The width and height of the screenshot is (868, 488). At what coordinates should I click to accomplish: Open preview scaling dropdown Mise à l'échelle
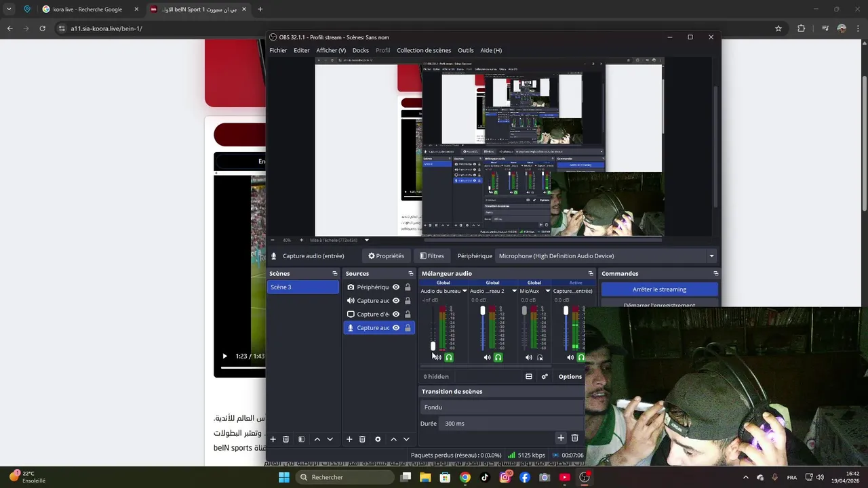point(367,240)
